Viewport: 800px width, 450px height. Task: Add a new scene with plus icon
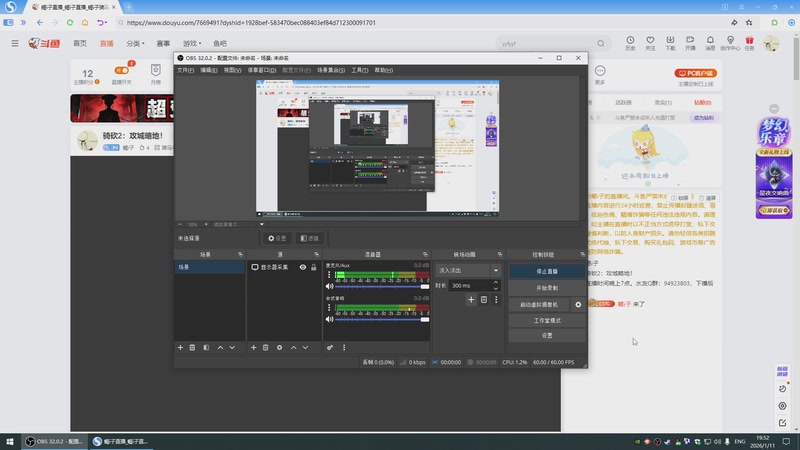click(180, 347)
